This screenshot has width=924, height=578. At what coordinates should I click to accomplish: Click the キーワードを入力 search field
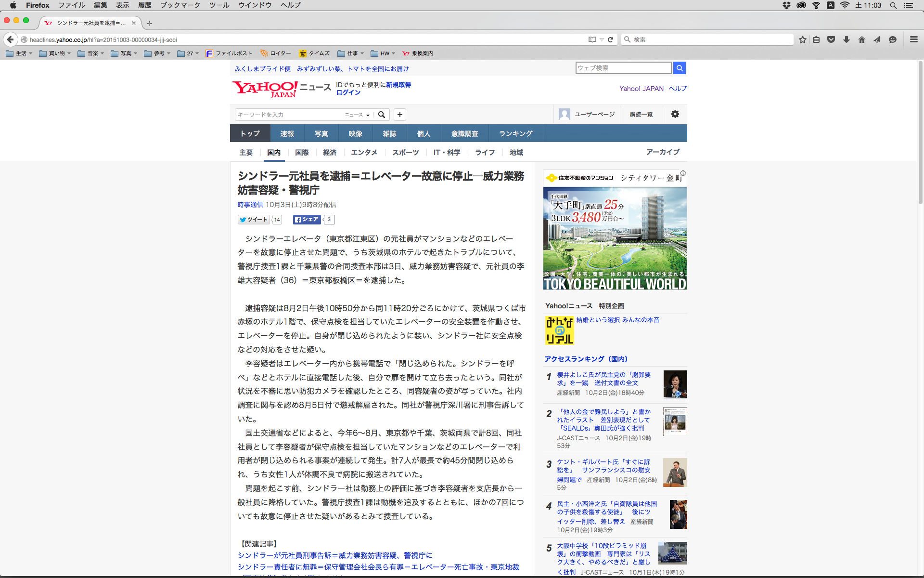[288, 115]
